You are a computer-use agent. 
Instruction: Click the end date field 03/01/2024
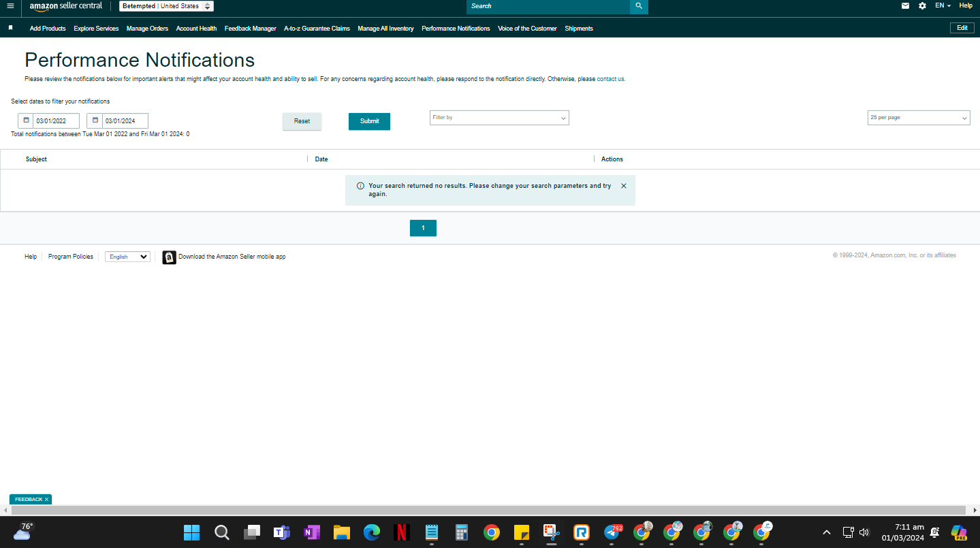[x=125, y=121]
